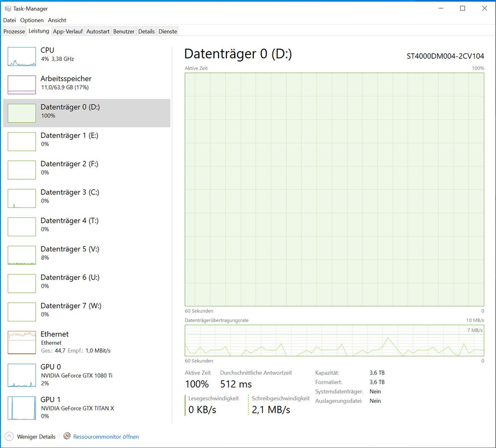Click the 512 ms response time value
The image size is (496, 448).
coord(236,384)
